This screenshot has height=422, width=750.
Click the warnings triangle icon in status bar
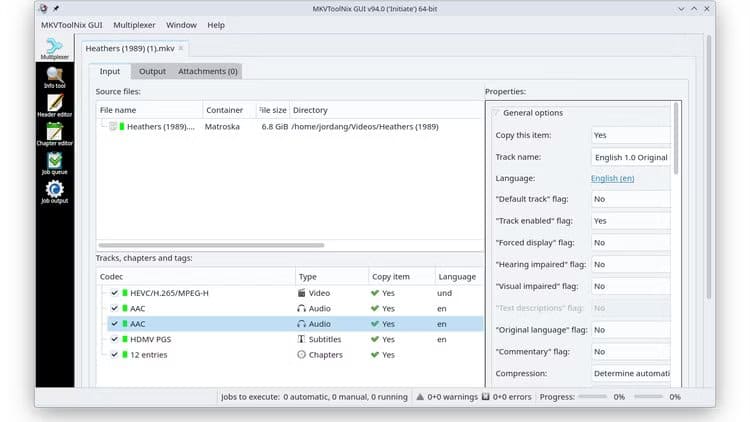coord(420,397)
